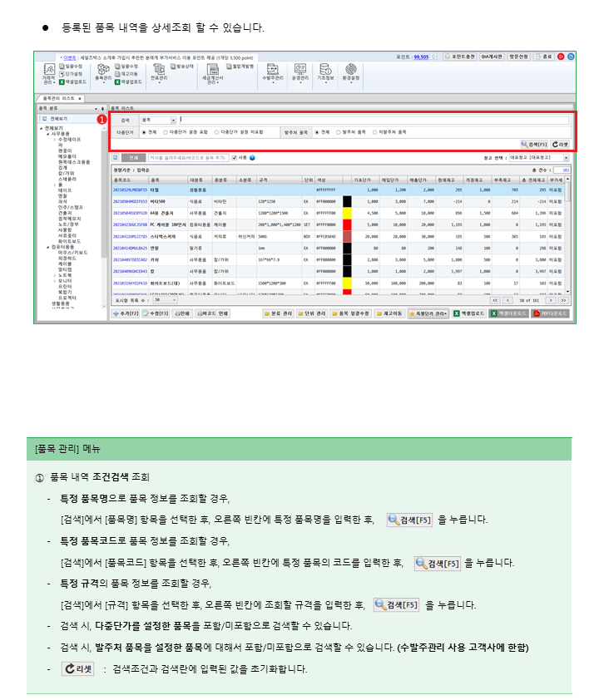Screen dimensions: 599x700
Task: Click the pin icon in 품목 분류 panel header
Action: point(102,108)
